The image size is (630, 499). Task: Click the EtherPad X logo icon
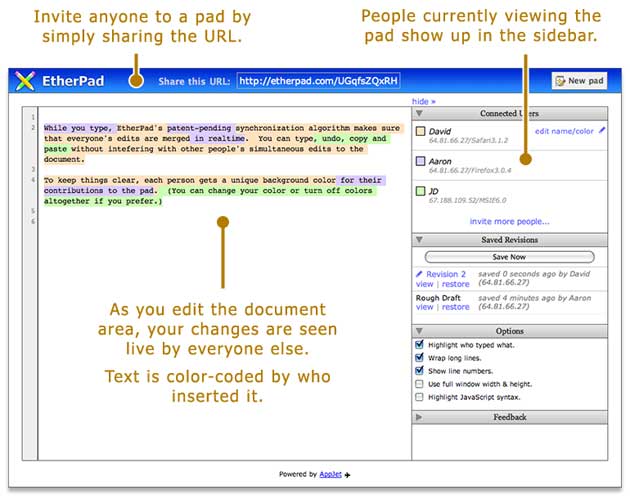25,81
